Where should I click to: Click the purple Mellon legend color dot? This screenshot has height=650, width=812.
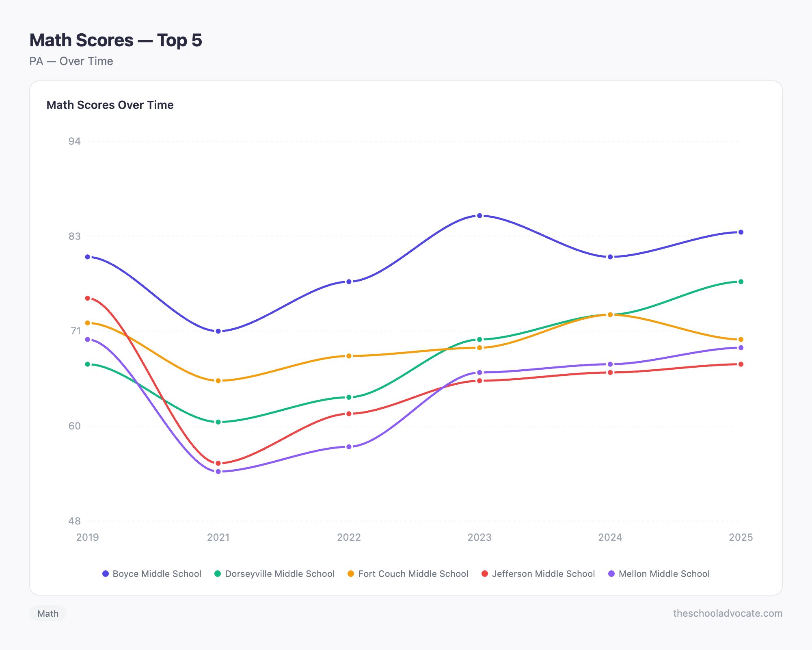pos(611,574)
